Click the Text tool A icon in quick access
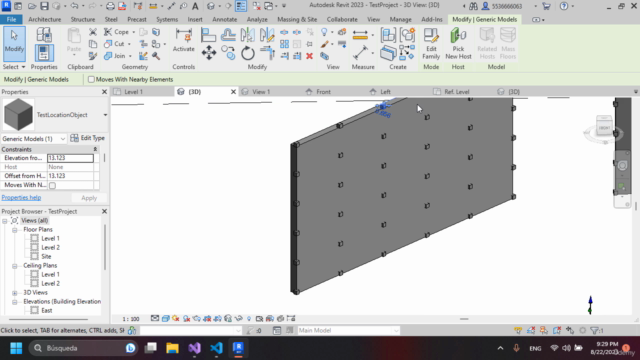 pos(195,6)
